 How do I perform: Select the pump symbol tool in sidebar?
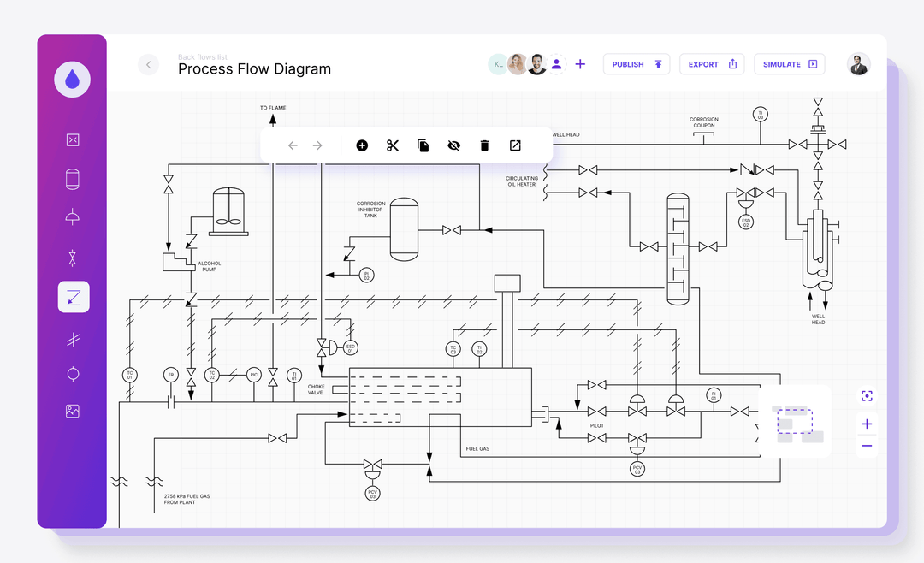[72, 216]
